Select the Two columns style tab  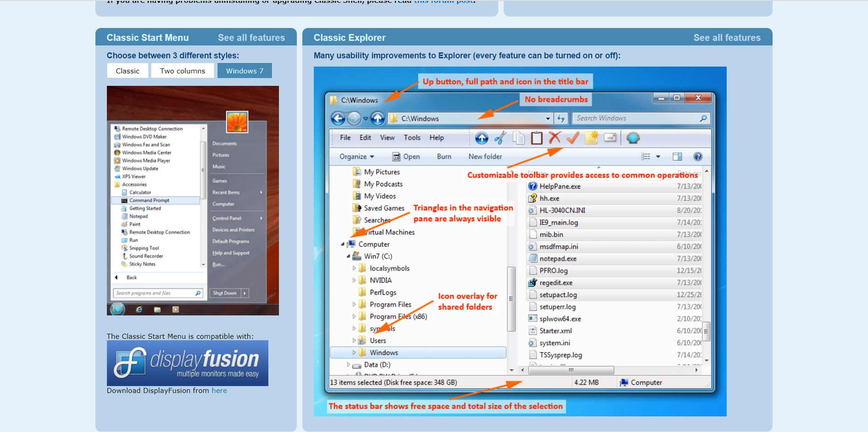click(183, 71)
